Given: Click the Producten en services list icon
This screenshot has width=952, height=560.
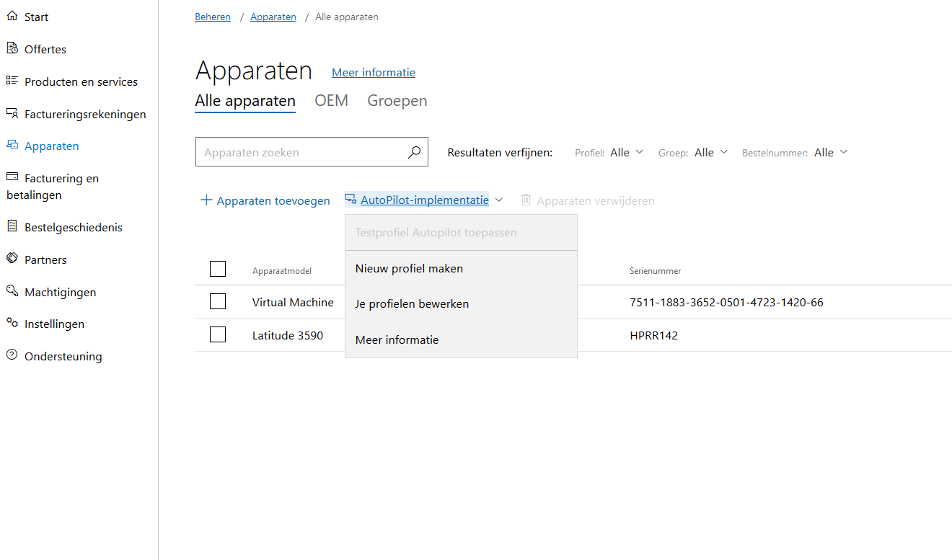Looking at the screenshot, I should (x=12, y=81).
